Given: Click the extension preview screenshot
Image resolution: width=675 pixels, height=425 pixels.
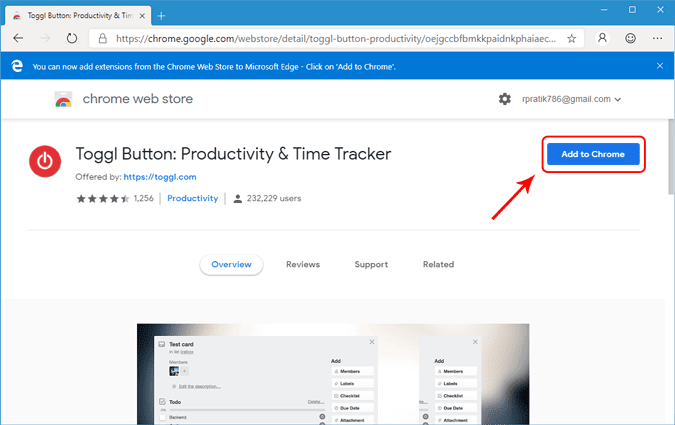Looking at the screenshot, I should (333, 374).
